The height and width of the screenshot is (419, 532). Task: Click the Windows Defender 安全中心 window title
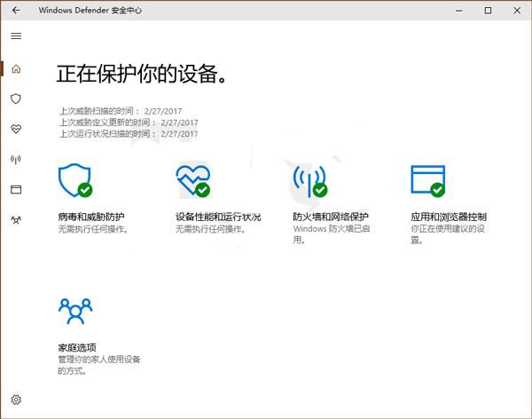[x=90, y=10]
